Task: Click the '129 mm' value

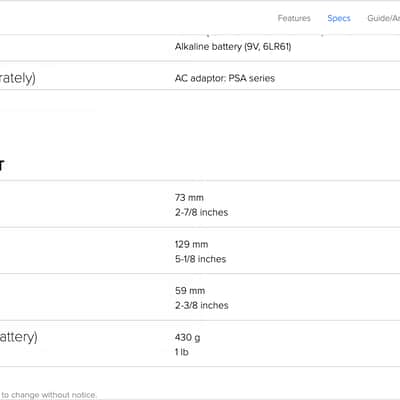Action: coord(191,244)
